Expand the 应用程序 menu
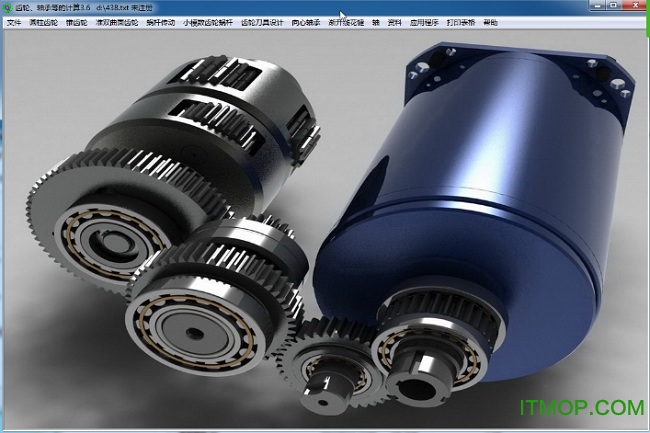The image size is (650, 433). click(x=423, y=22)
